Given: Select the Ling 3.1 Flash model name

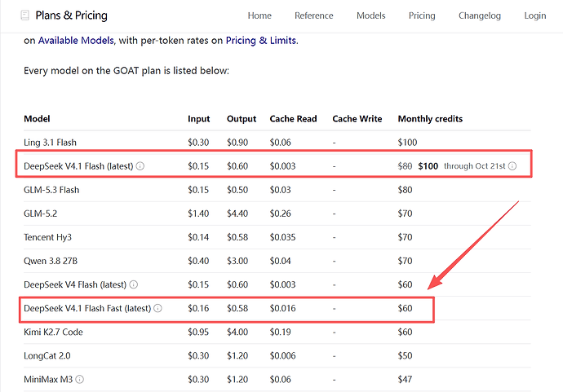Looking at the screenshot, I should (50, 143).
